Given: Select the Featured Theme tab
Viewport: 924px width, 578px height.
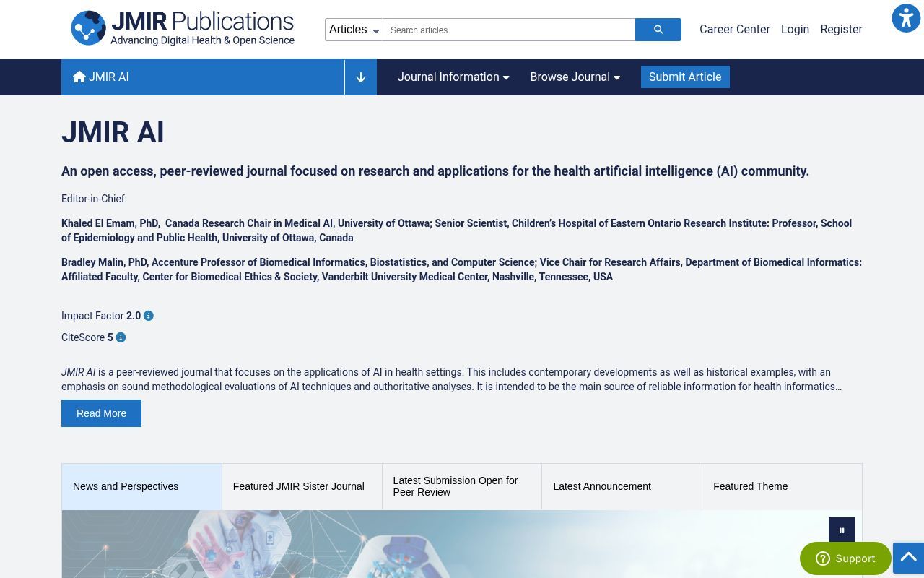Looking at the screenshot, I should [x=782, y=486].
